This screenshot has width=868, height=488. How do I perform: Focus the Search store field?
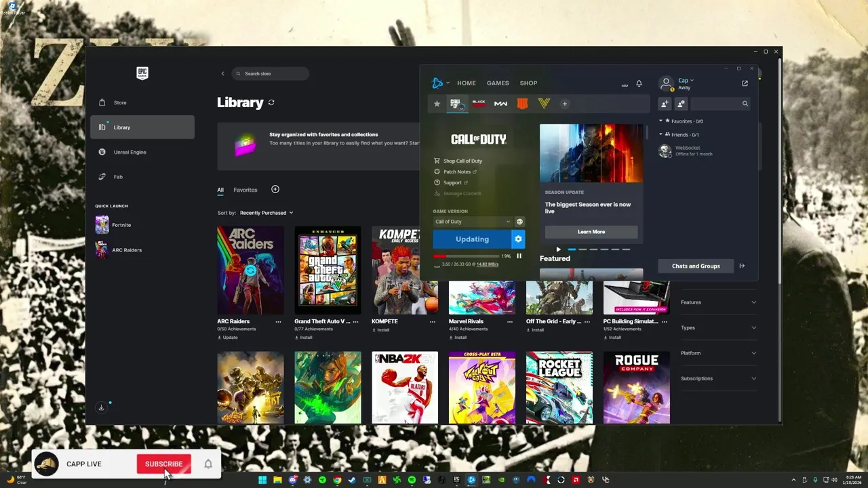[x=271, y=73]
